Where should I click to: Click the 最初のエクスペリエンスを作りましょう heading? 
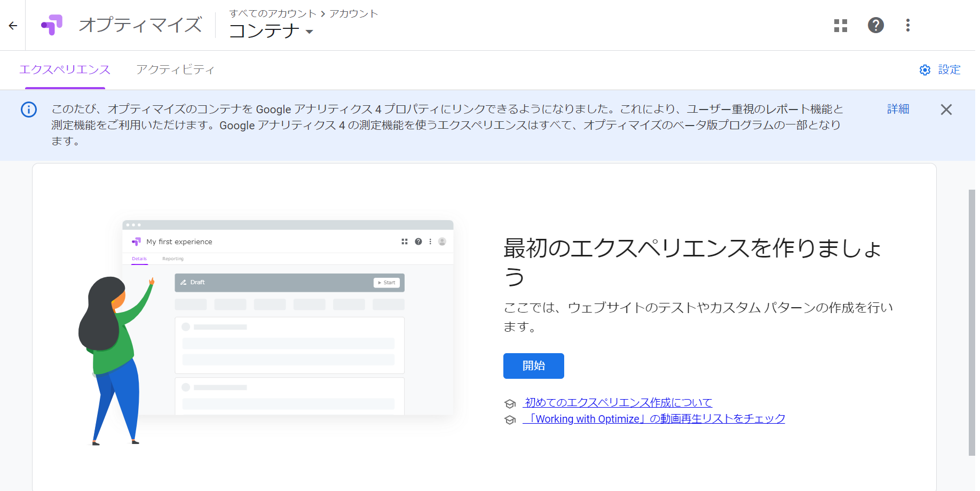tap(692, 262)
